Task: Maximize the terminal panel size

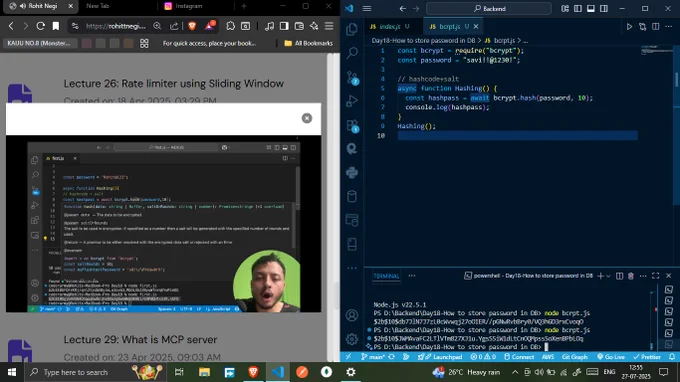Action: tap(656, 276)
